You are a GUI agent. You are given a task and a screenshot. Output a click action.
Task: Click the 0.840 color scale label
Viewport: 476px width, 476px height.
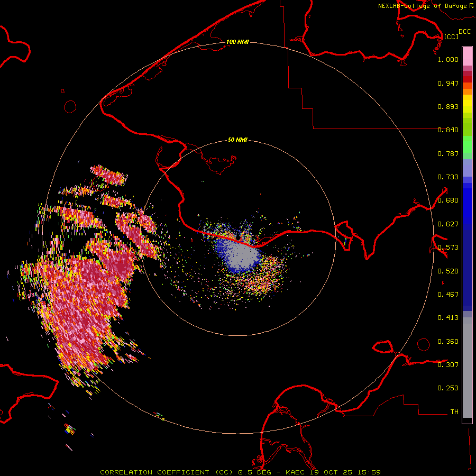pyautogui.click(x=448, y=130)
